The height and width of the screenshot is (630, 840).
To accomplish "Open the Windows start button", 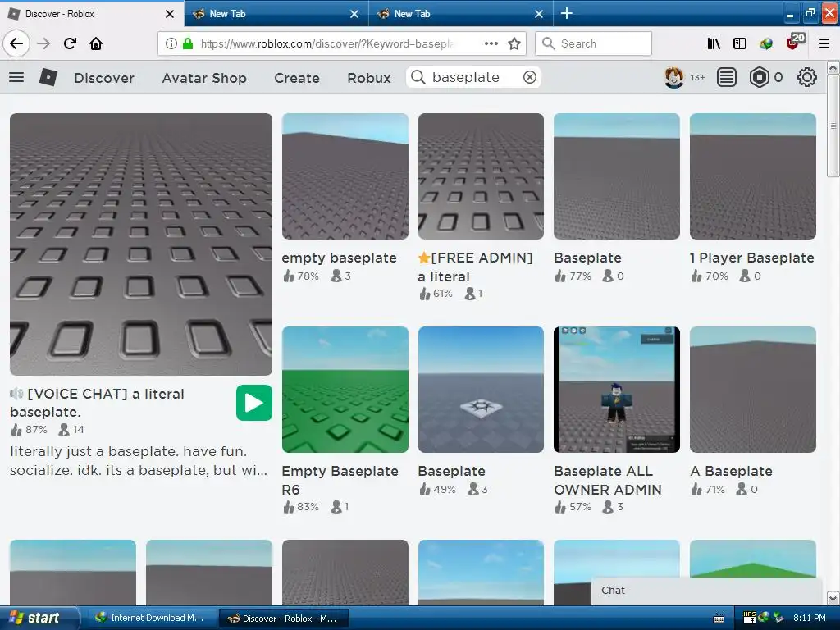I will [x=39, y=618].
